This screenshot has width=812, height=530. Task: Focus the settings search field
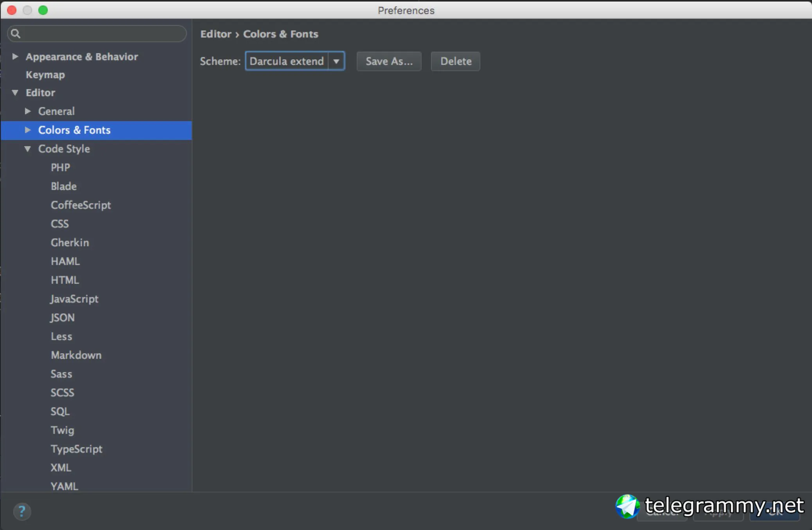pyautogui.click(x=102, y=34)
